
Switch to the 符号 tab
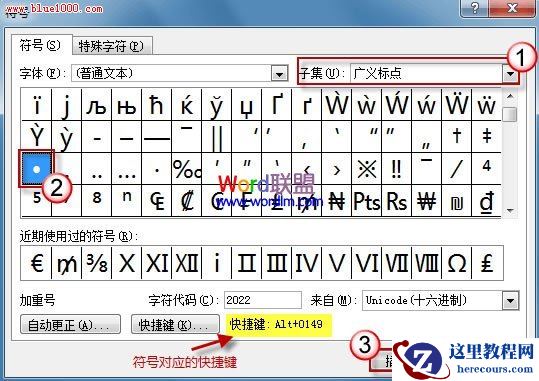coord(40,45)
